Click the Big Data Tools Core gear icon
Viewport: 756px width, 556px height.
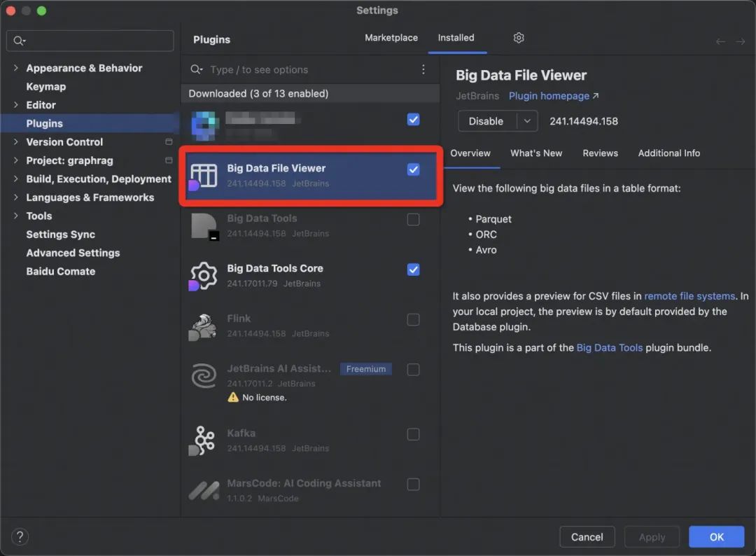[x=204, y=276]
